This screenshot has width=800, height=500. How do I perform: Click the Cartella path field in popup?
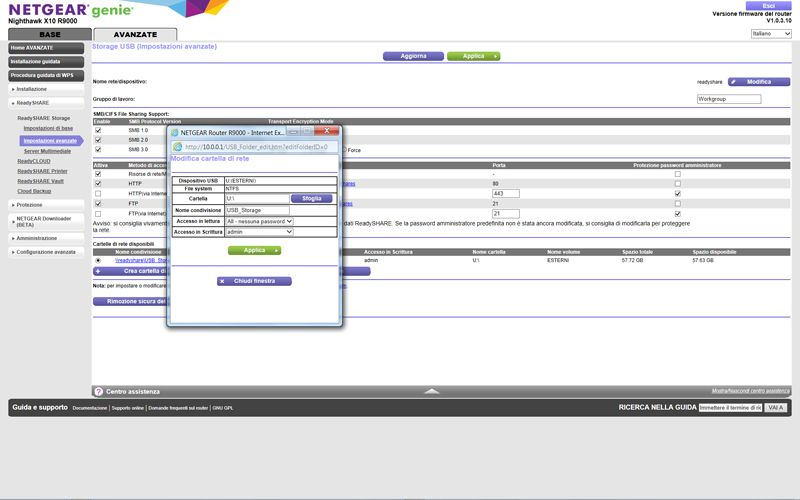click(x=257, y=198)
